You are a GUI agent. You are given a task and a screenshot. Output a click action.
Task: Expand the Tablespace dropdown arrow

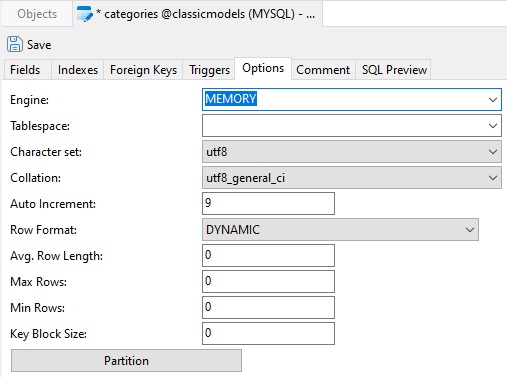[x=492, y=126]
